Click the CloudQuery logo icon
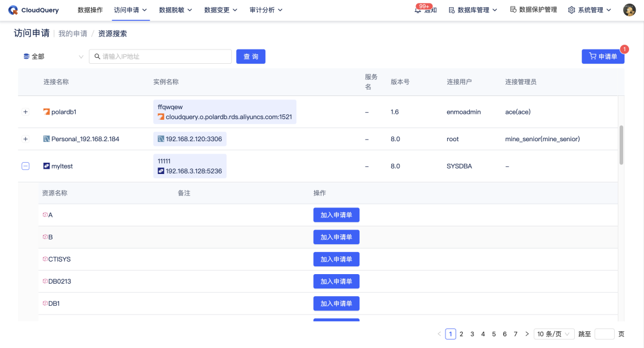The height and width of the screenshot is (348, 644). pos(13,10)
